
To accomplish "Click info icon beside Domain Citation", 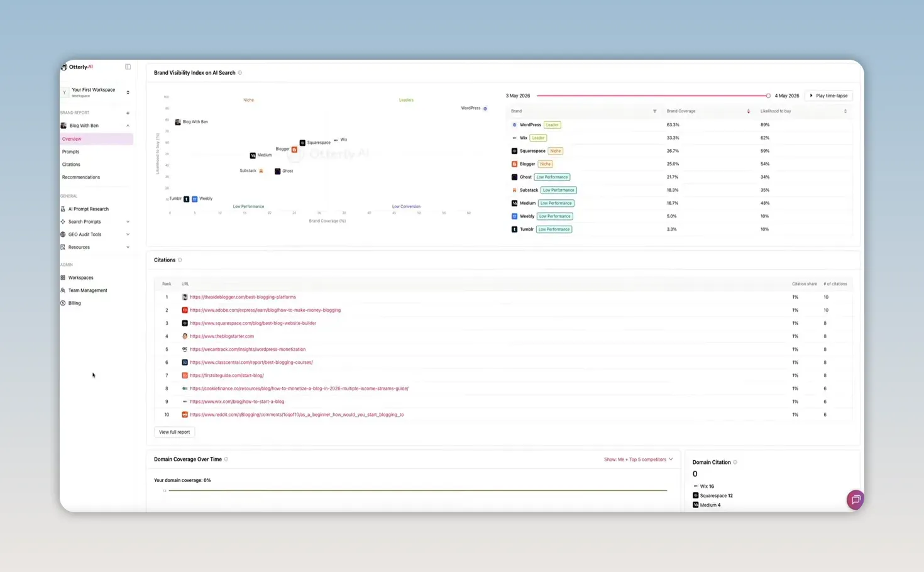I will pos(735,463).
